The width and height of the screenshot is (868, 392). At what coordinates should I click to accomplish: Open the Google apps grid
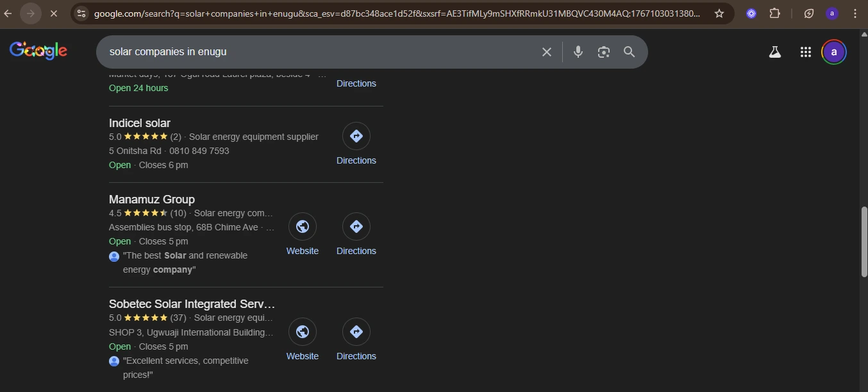pyautogui.click(x=806, y=52)
